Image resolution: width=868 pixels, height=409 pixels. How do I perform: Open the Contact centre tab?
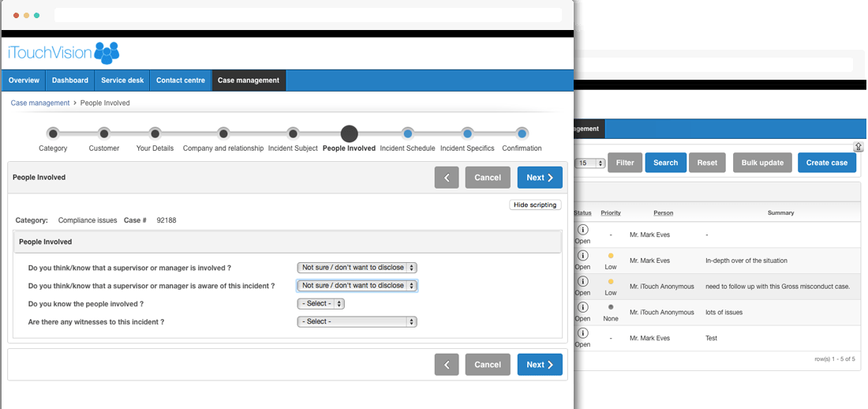point(181,81)
